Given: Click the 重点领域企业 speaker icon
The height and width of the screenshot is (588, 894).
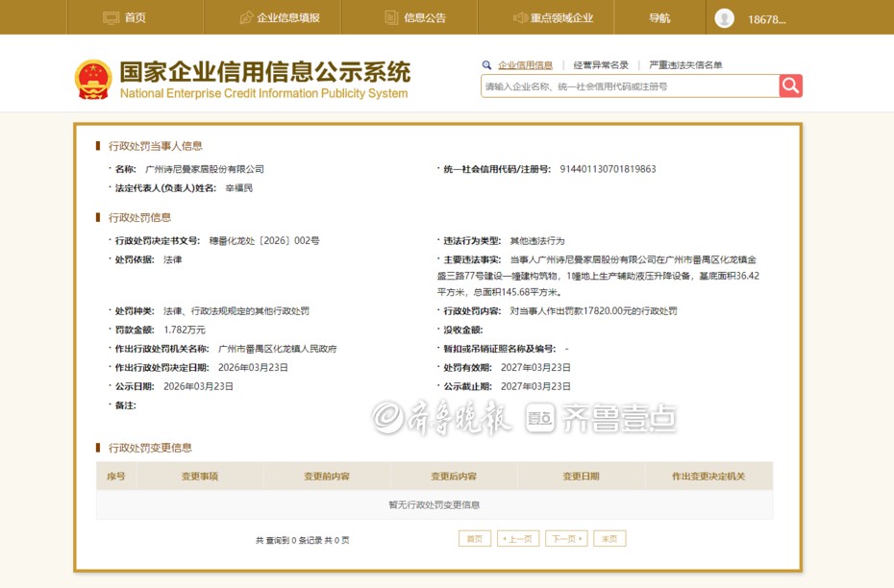Looking at the screenshot, I should coord(520,17).
